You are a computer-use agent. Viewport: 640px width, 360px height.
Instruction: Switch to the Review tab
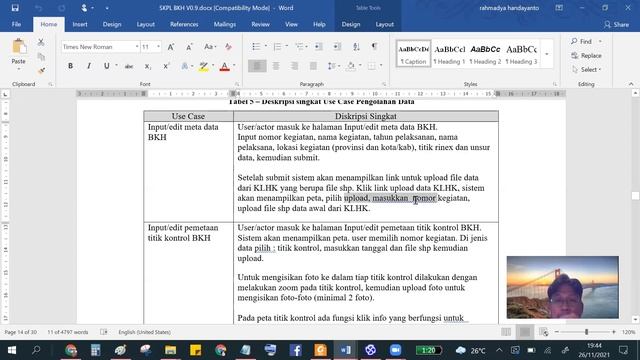pos(260,24)
